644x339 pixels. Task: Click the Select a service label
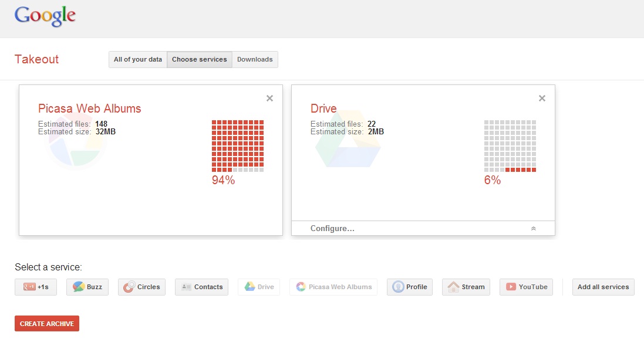(x=49, y=267)
